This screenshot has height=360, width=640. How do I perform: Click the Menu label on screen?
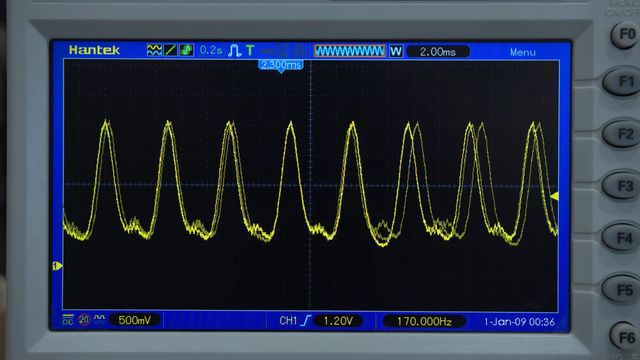click(522, 52)
